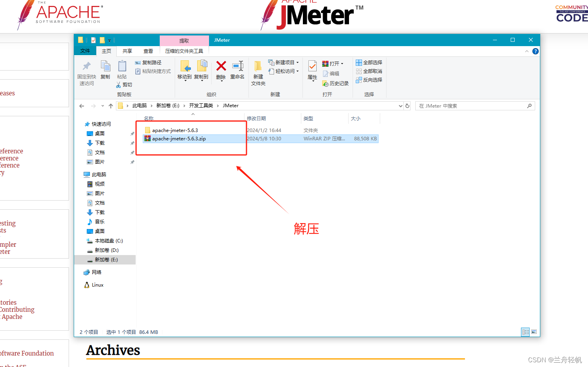Open the apache-jmeter-5.6.3 folder row
Screen dimensions: 588x367
(x=261, y=130)
